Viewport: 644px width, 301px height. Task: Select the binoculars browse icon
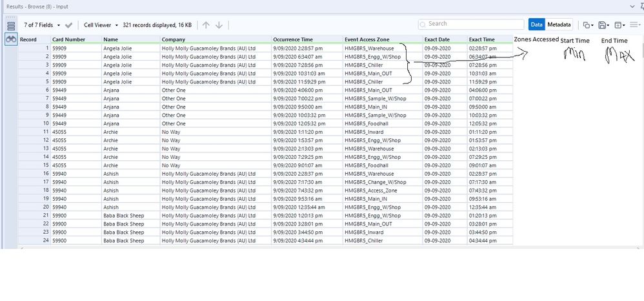[11, 39]
